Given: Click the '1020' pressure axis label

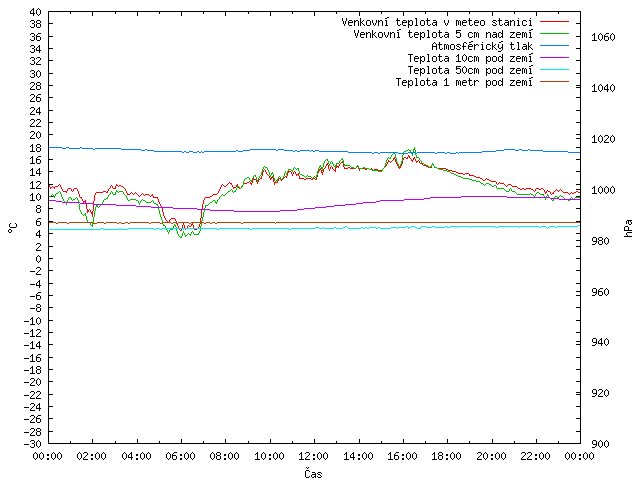Looking at the screenshot, I should click(x=603, y=139).
